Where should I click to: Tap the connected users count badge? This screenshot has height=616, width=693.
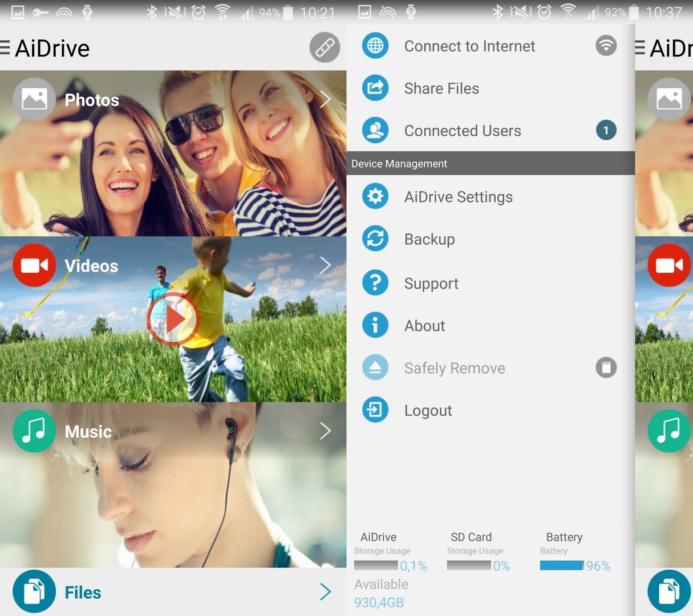coord(606,131)
